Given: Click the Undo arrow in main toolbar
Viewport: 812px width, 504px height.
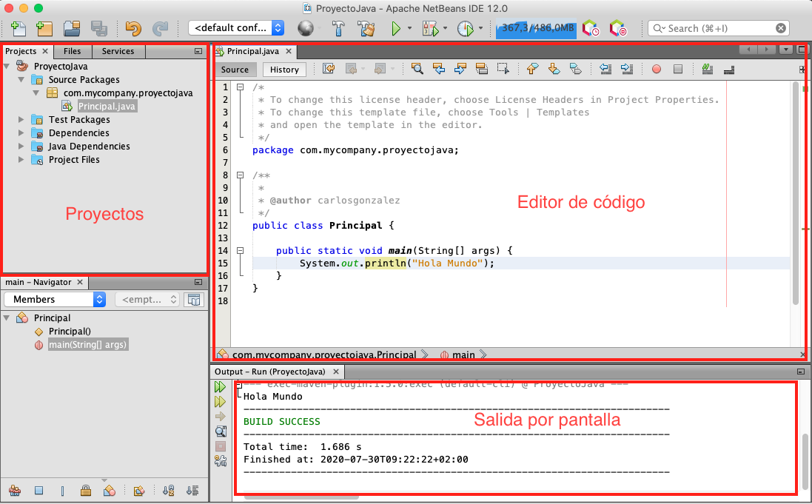Looking at the screenshot, I should [133, 28].
